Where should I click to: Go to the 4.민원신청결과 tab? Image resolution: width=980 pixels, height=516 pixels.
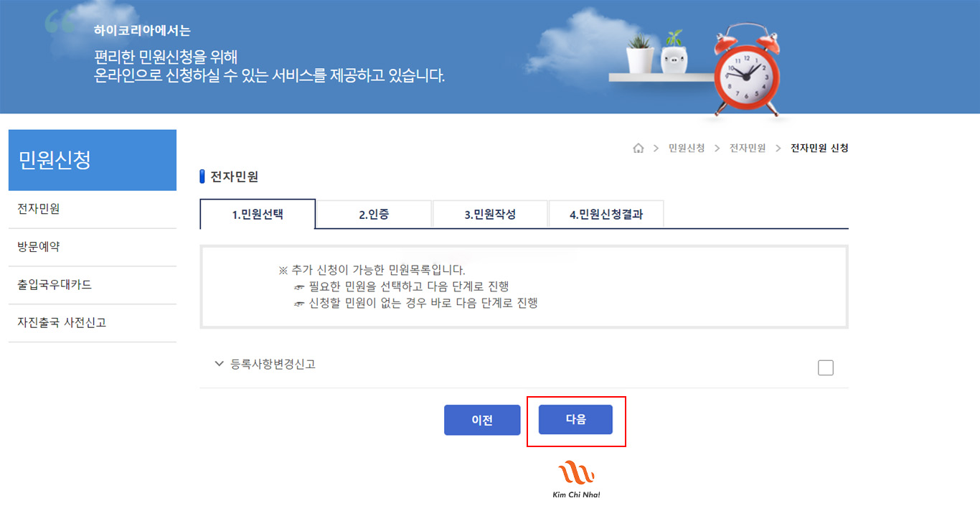[x=606, y=214]
